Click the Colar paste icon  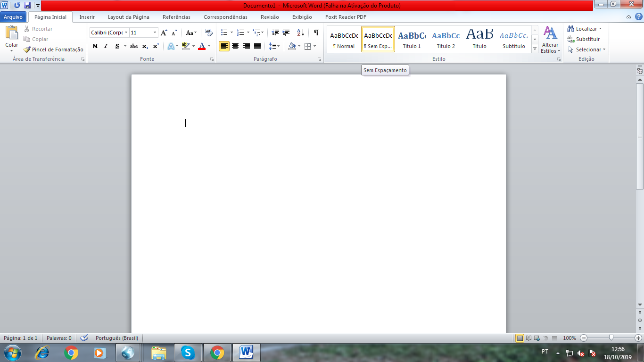(12, 33)
